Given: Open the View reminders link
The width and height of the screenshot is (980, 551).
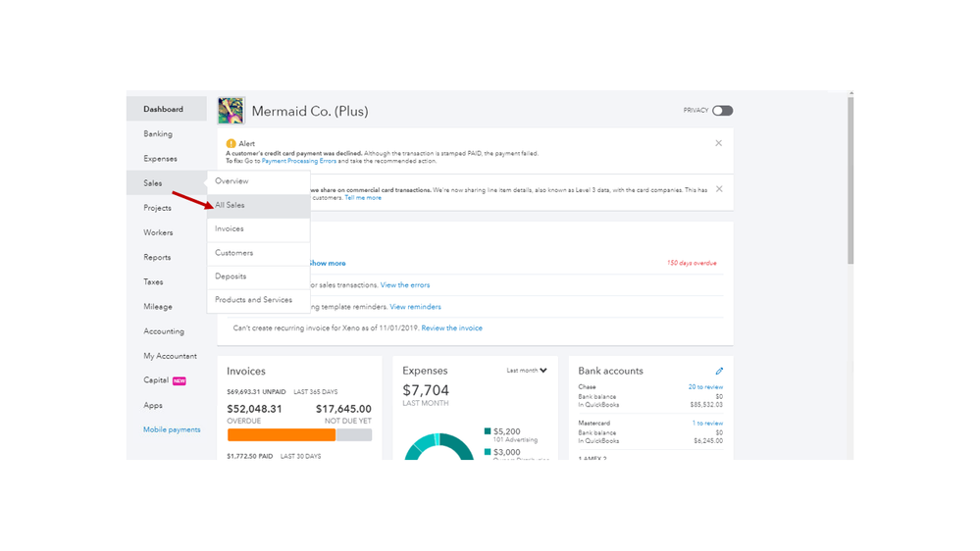Looking at the screenshot, I should coord(415,307).
